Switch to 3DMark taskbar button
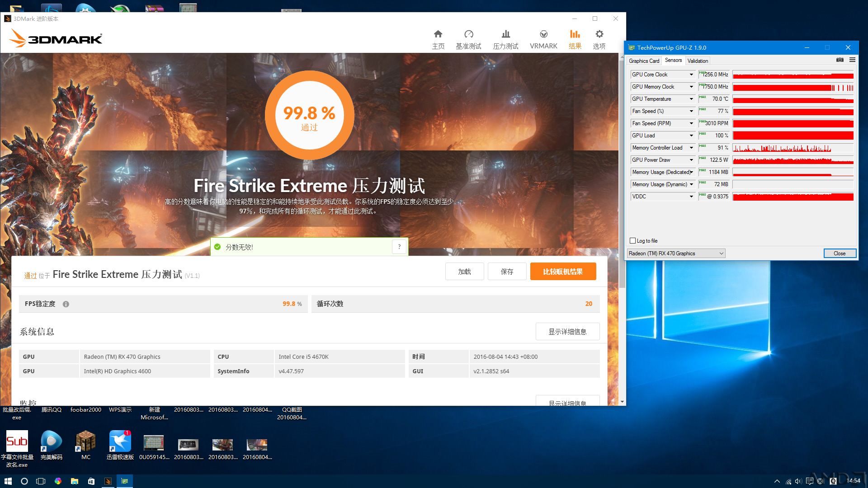The image size is (868, 488). (x=108, y=481)
